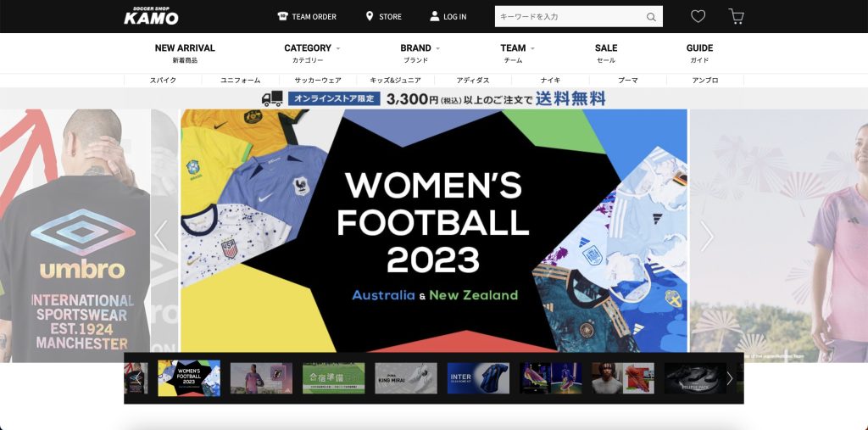
Task: Open the shopping cart
Action: coord(736,16)
